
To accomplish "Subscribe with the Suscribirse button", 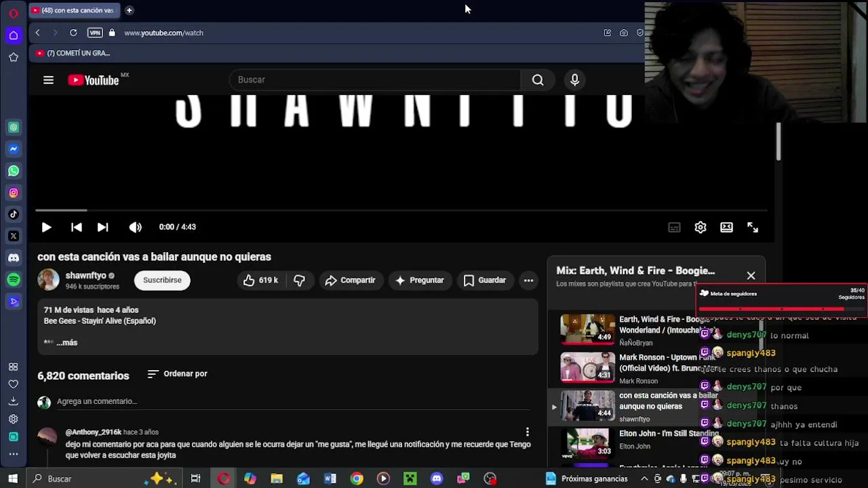I will tap(162, 280).
